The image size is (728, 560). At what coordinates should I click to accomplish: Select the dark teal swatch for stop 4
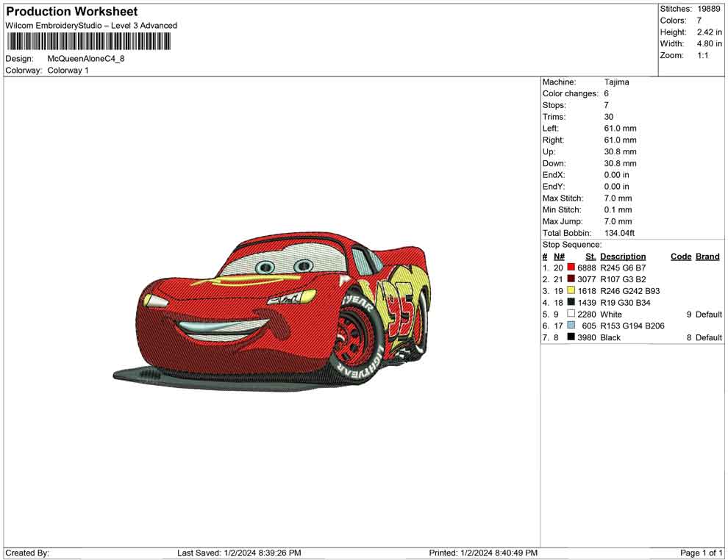[571, 303]
